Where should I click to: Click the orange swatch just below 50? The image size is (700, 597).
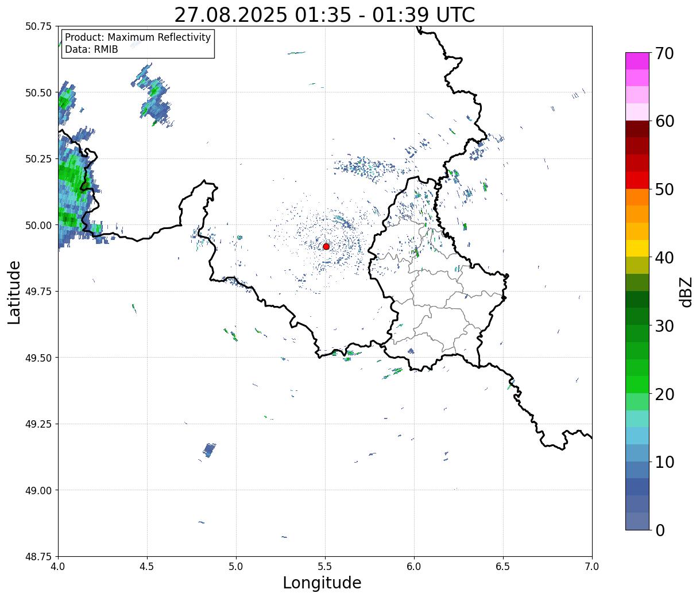[x=637, y=197]
